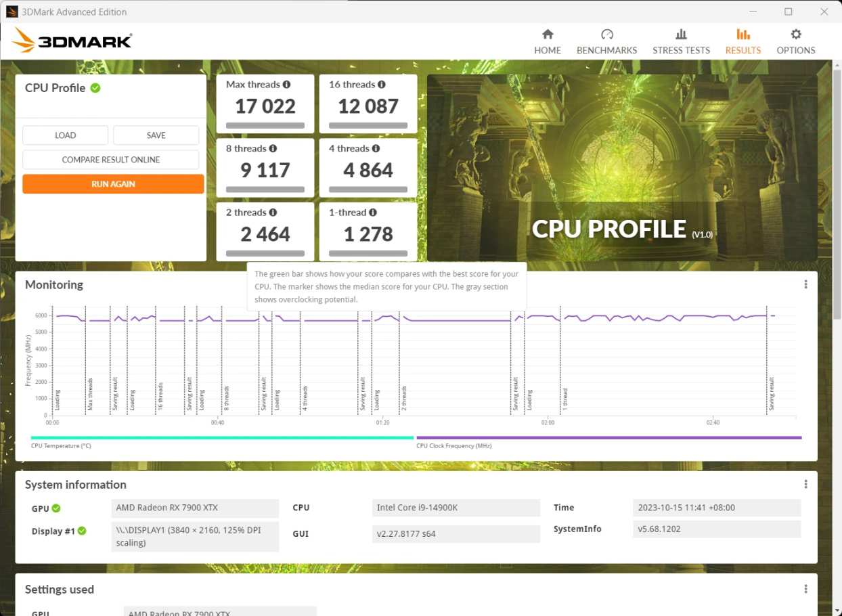Viewport: 842px width, 616px height.
Task: Click the DISPLAY1 resolution value
Action: 195,537
